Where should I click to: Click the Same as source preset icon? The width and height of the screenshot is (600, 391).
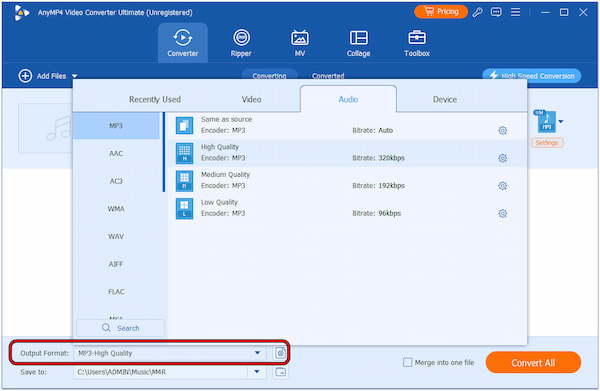tap(184, 125)
